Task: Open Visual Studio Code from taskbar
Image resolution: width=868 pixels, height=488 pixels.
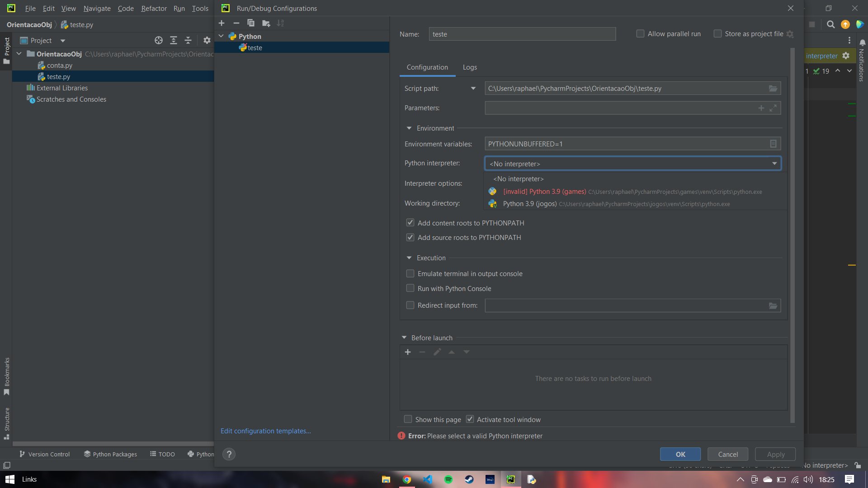Action: point(428,479)
